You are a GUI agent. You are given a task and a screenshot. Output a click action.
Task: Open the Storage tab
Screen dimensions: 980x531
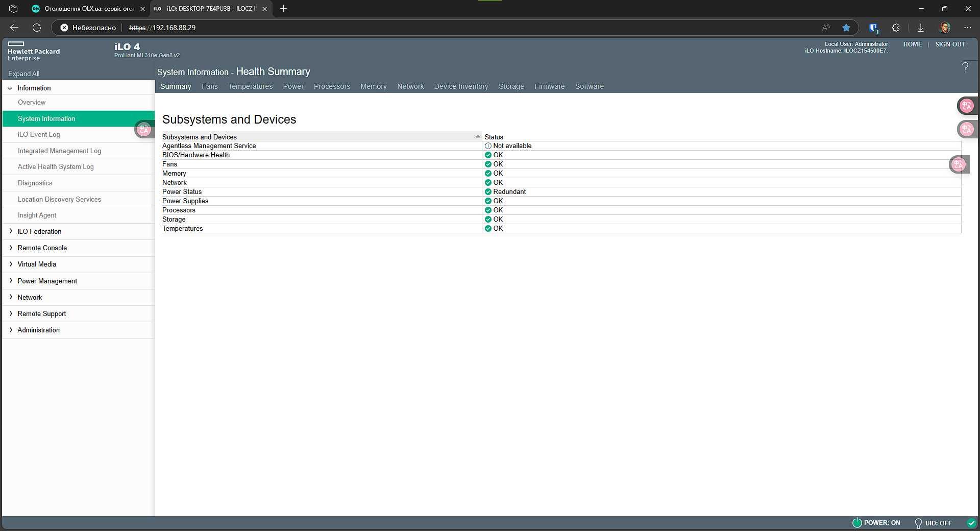pyautogui.click(x=511, y=86)
